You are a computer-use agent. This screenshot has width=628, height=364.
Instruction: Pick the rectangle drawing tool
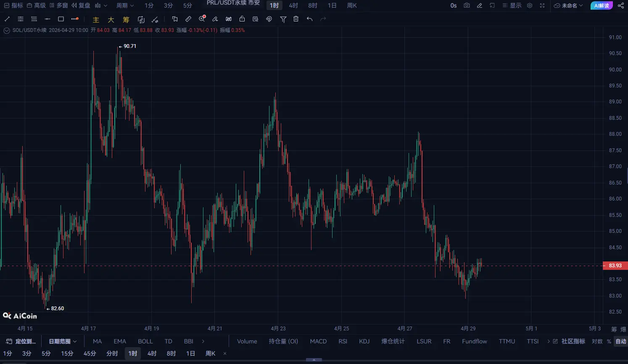(61, 19)
